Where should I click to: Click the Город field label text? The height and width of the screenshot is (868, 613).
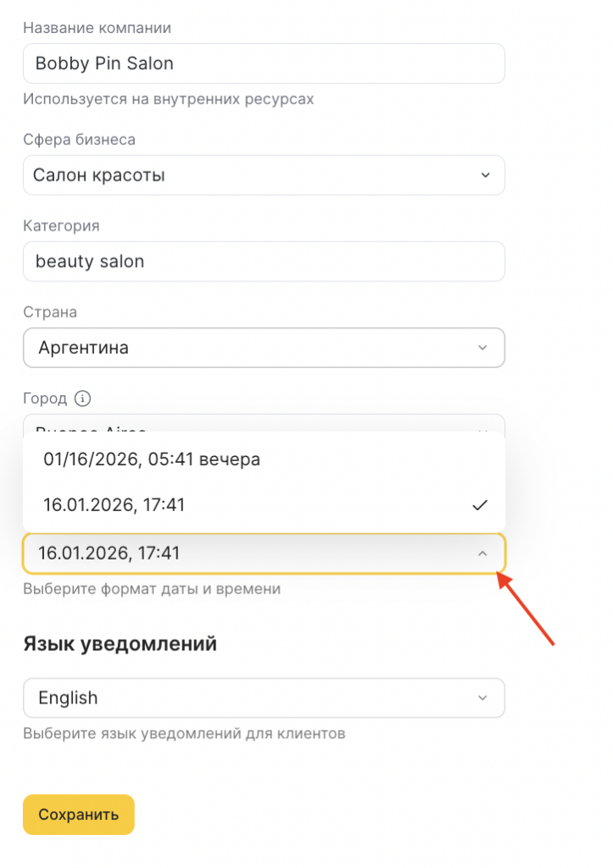coord(45,398)
